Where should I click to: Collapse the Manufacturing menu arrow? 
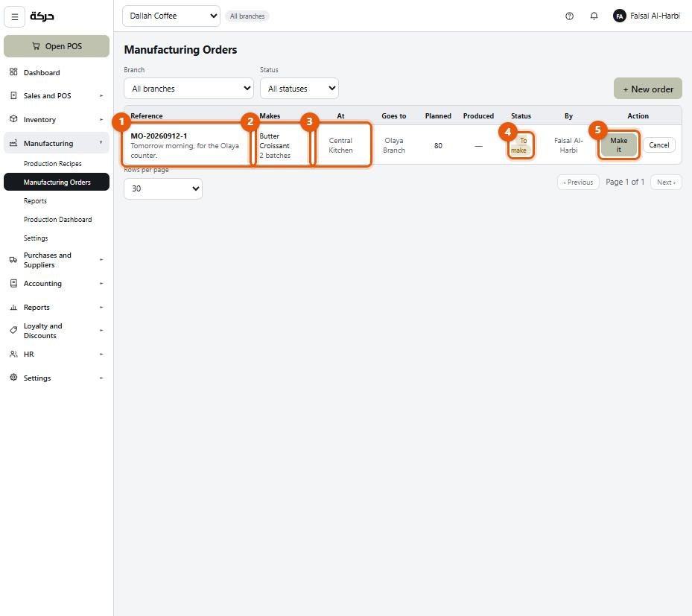[x=101, y=142]
